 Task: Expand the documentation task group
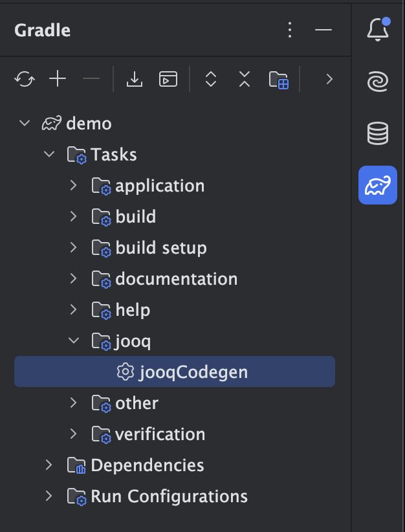[x=73, y=278]
